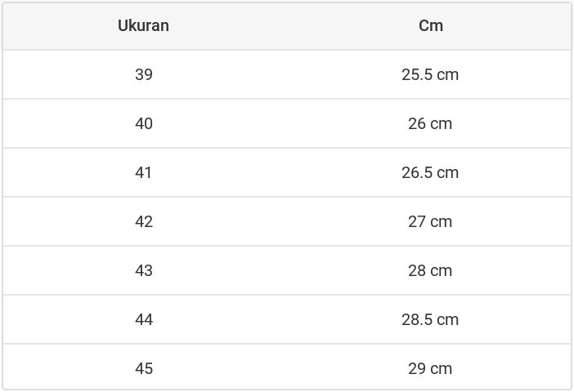This screenshot has height=392, width=574.
Task: Select size 43 in the Ukuran column
Action: click(x=144, y=270)
